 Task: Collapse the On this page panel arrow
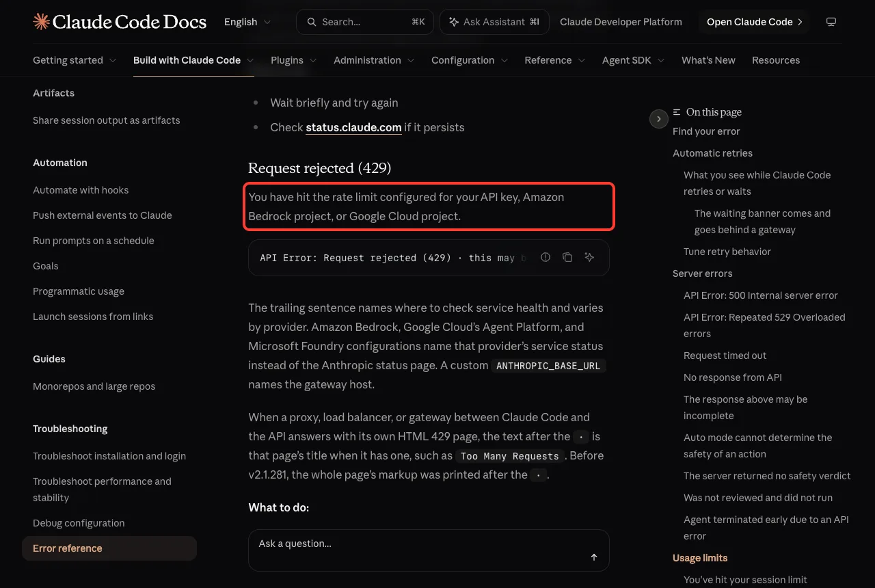pyautogui.click(x=658, y=119)
